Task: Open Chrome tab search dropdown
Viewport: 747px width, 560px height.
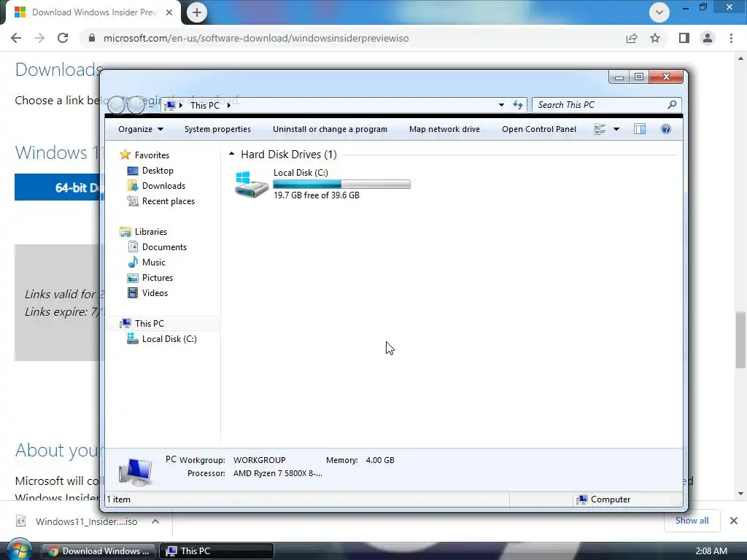Action: (x=659, y=12)
